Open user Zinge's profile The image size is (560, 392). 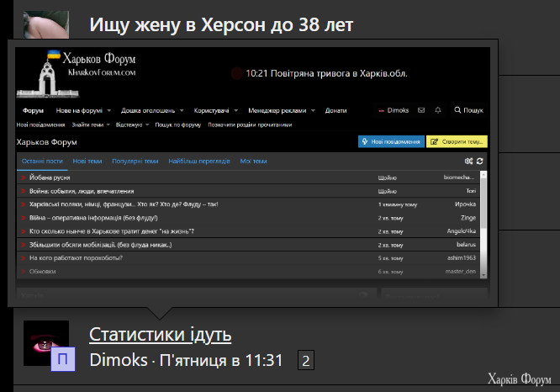468,218
